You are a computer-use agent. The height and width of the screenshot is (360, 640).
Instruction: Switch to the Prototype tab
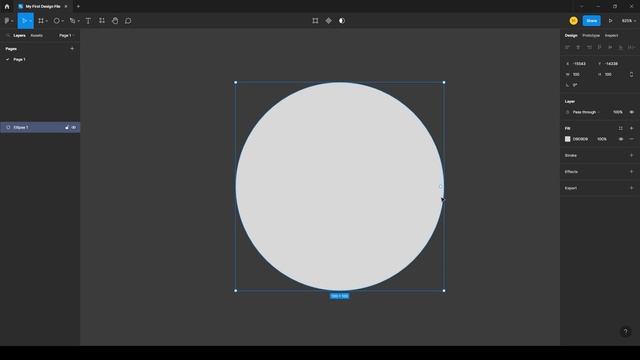[591, 36]
